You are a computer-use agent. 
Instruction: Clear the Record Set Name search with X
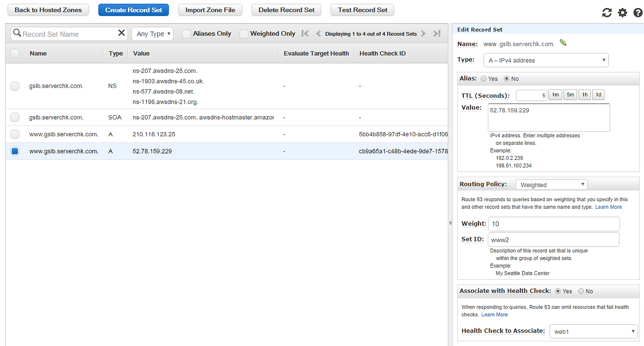pos(122,33)
